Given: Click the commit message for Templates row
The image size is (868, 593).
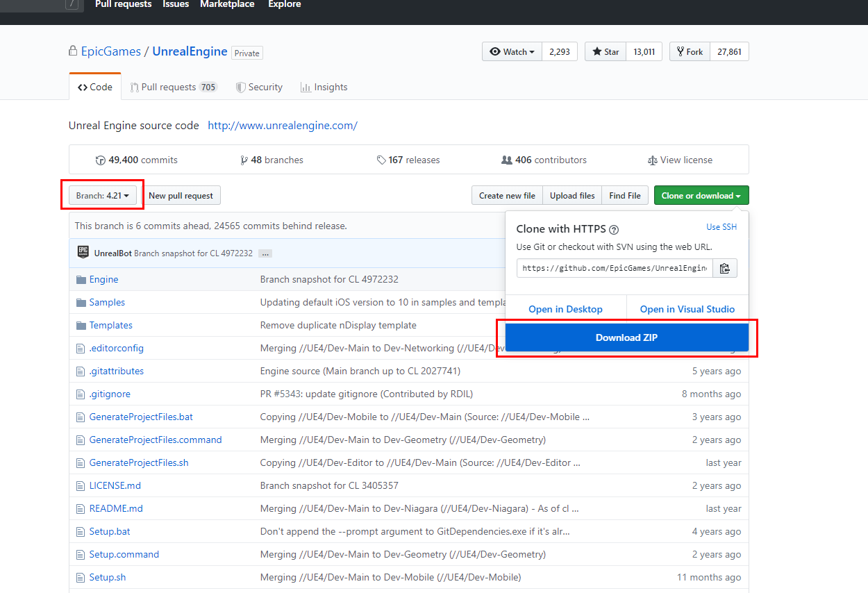Looking at the screenshot, I should [338, 325].
